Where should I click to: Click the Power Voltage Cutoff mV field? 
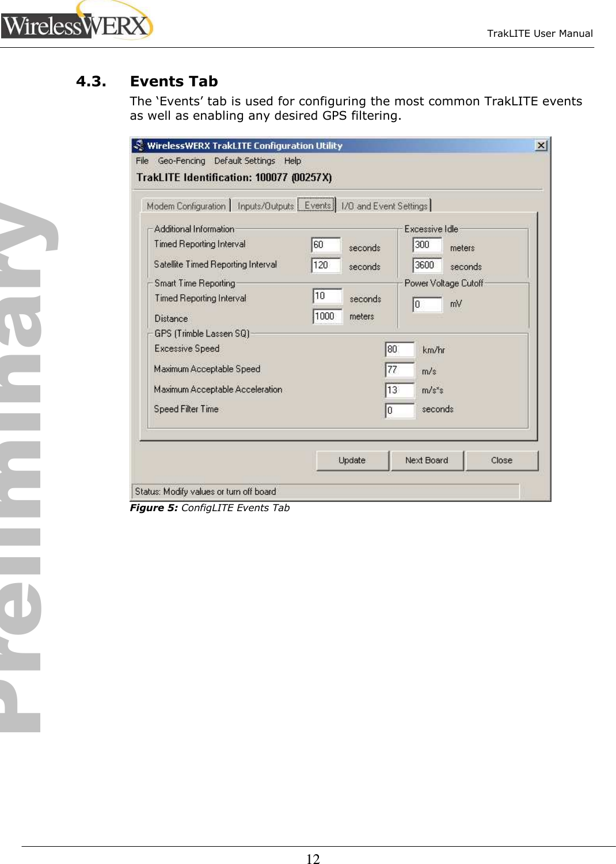click(x=427, y=305)
